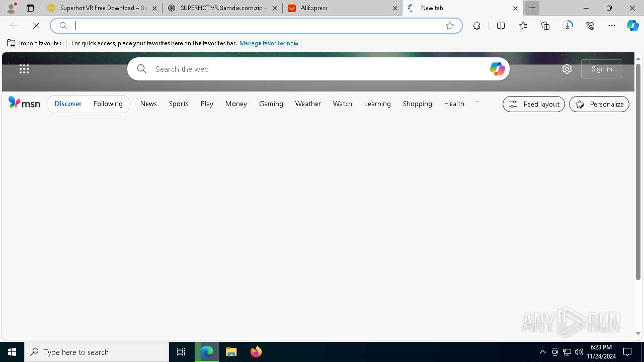Open Settings and more ellipsis menu
Screen dimensions: 644x362
click(x=612, y=26)
